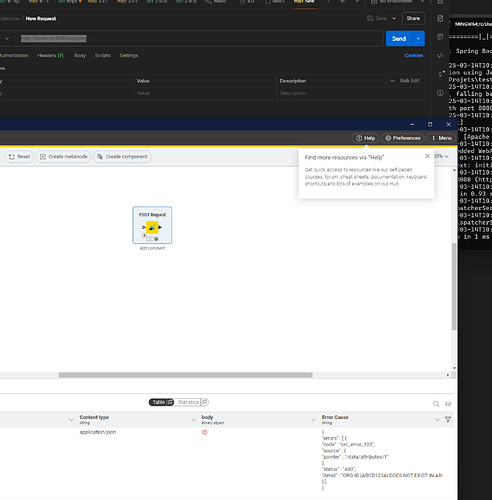Open the info icon in Postman sidebar
Screen dimensions: 492x500
440,93
